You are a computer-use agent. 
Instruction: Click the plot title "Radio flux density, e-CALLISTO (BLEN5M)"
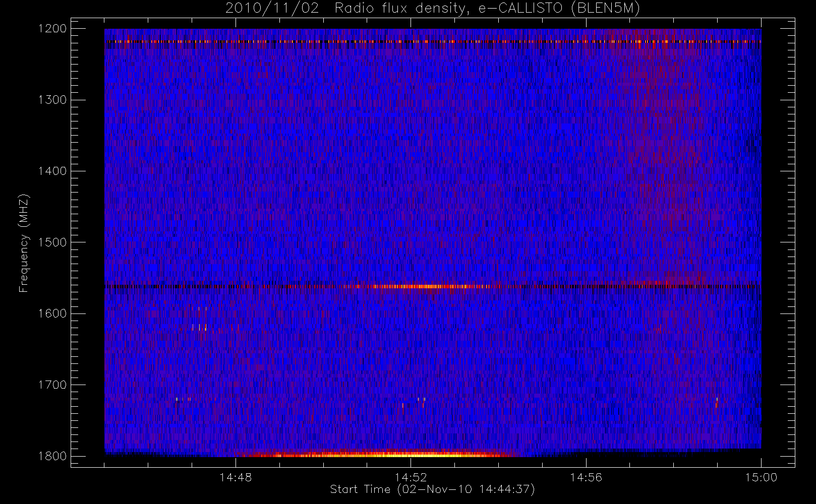pos(487,9)
